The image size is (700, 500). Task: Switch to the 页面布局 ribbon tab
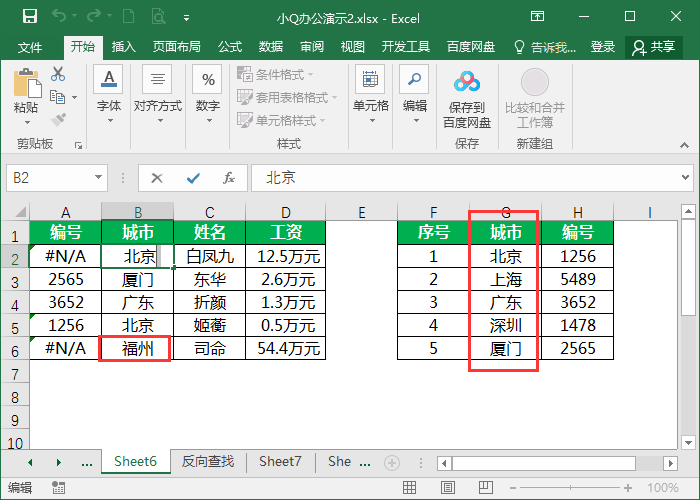[176, 47]
